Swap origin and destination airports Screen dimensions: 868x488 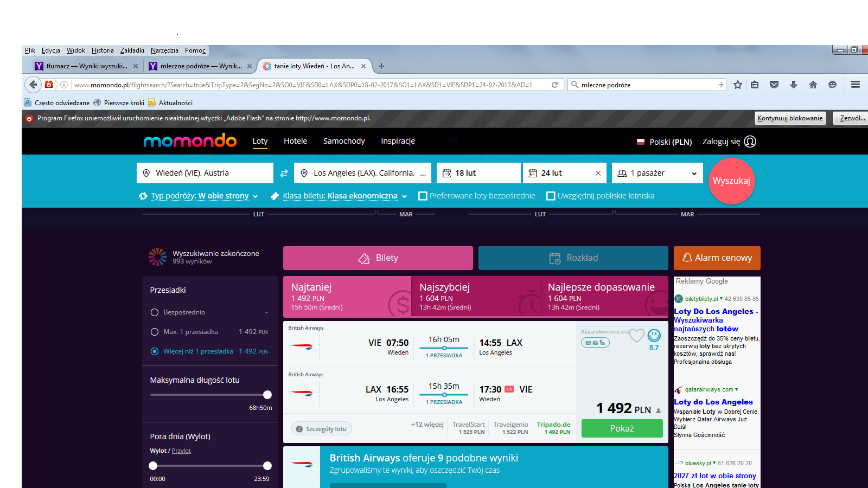pos(284,173)
